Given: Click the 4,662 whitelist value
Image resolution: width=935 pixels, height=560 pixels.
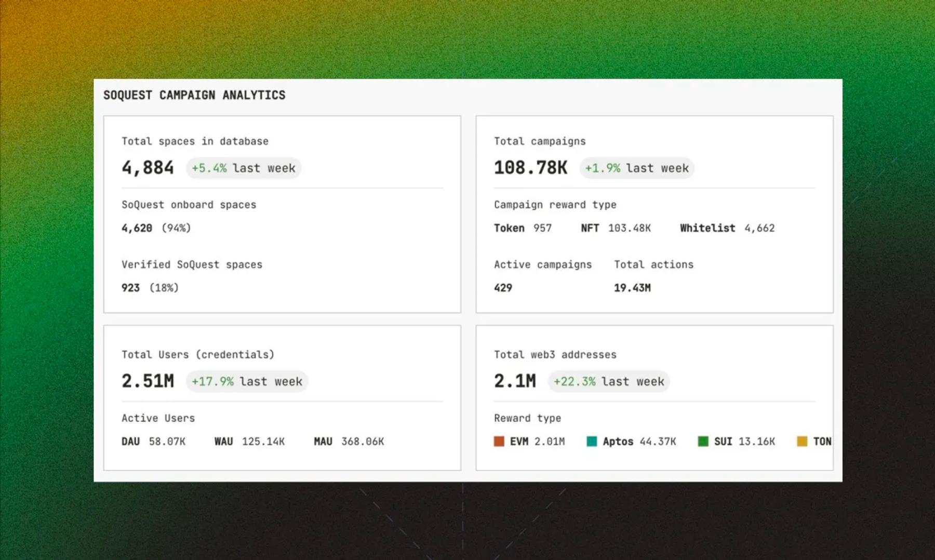Looking at the screenshot, I should pos(759,228).
